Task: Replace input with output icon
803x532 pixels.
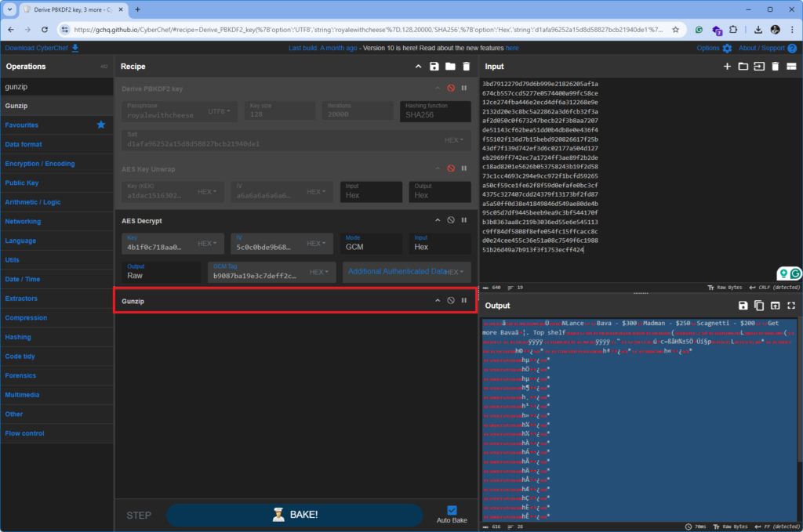Action: click(x=776, y=306)
